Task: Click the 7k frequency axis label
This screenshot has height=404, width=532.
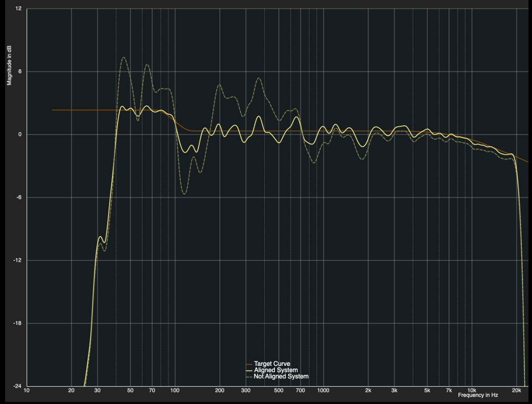Action: pos(449,391)
